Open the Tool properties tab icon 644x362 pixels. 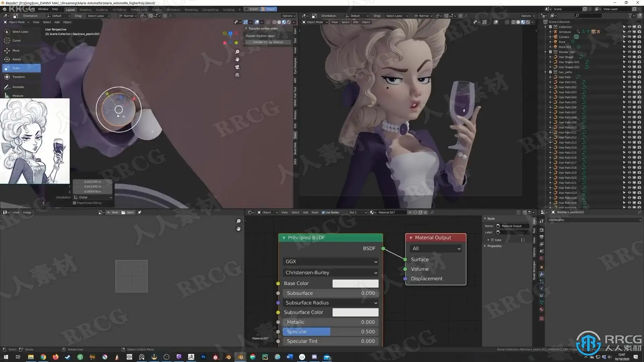(x=541, y=221)
